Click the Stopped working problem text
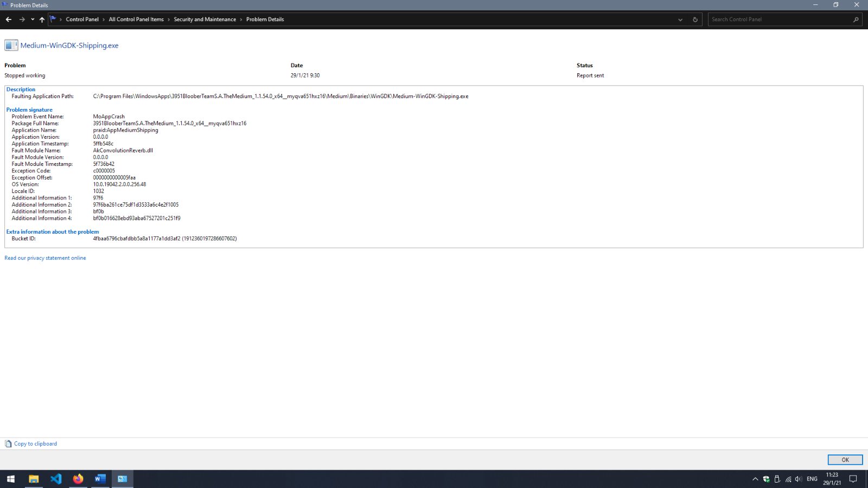 25,76
